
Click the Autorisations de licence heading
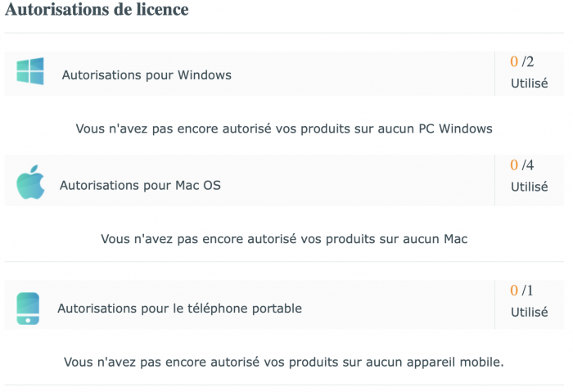click(x=97, y=10)
